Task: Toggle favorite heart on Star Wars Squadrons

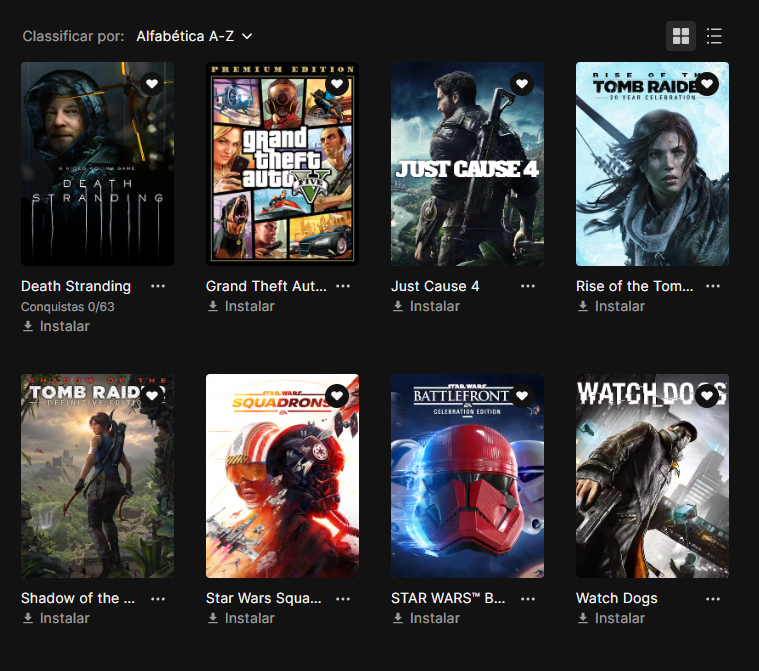Action: click(x=337, y=396)
